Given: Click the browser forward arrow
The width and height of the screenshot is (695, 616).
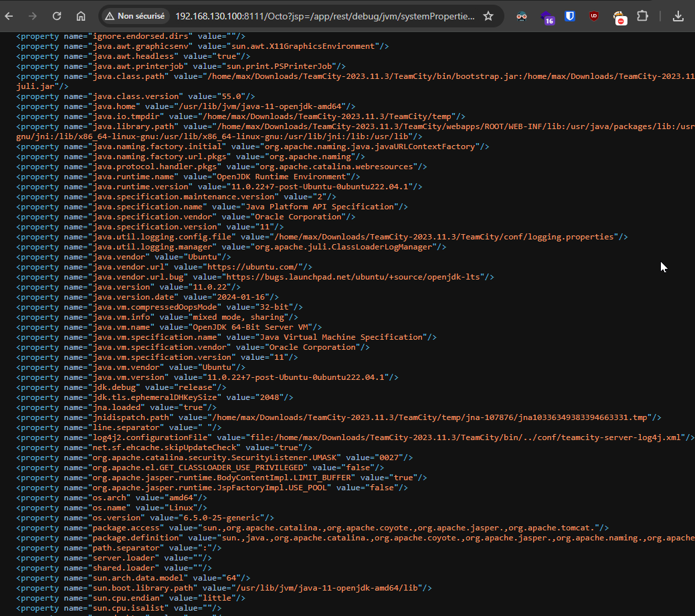Looking at the screenshot, I should click(33, 17).
